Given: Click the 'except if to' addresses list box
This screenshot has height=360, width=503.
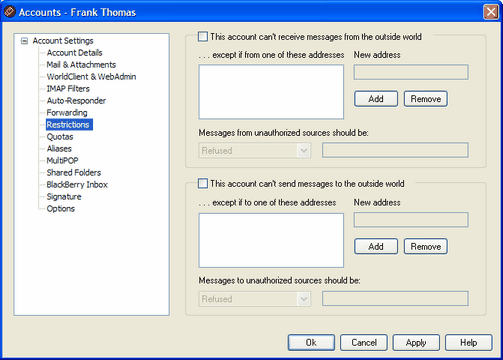Looking at the screenshot, I should [x=271, y=240].
